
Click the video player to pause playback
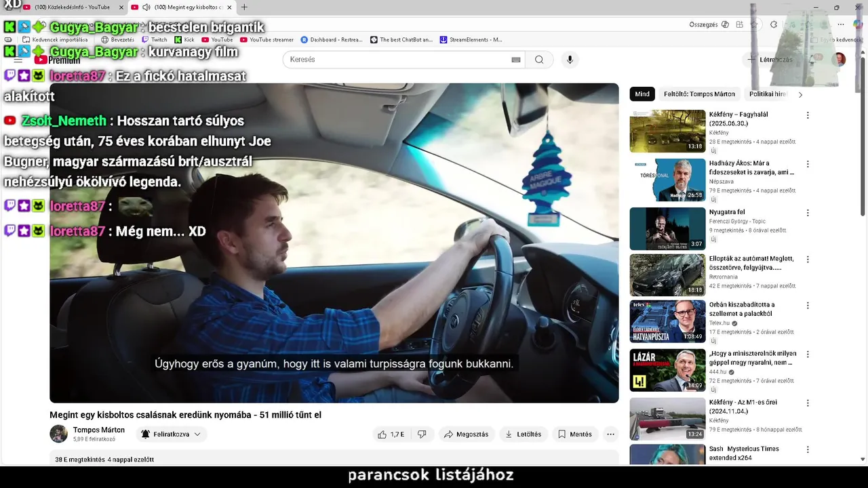(x=334, y=243)
